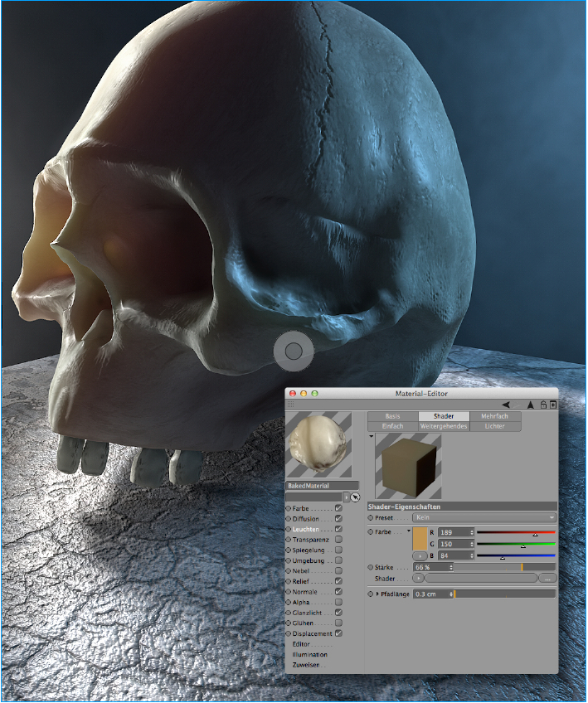Click the ellipsis button beside Shader field
Screen dimensions: 588x703
(547, 578)
